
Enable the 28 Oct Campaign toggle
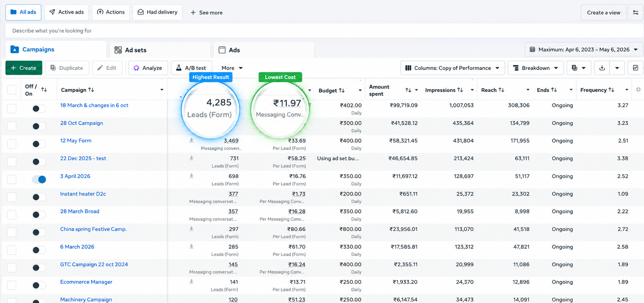click(x=39, y=126)
